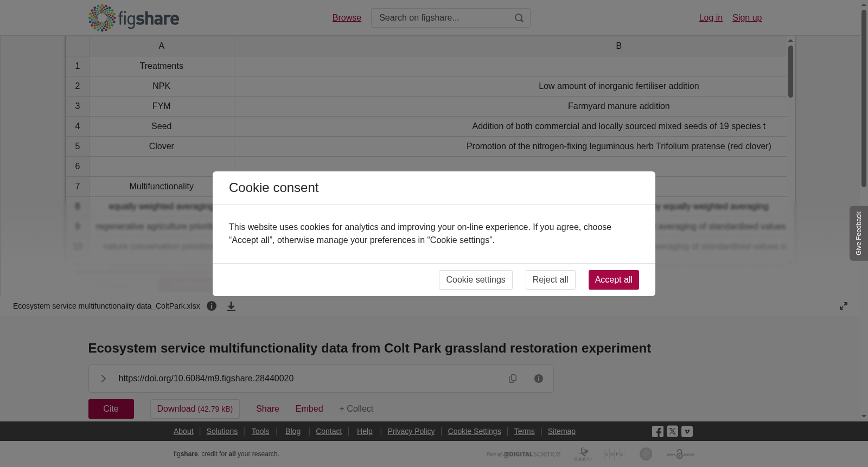The image size is (868, 467).
Task: Select 'Farmyard manure addition' cell
Action: point(510,106)
